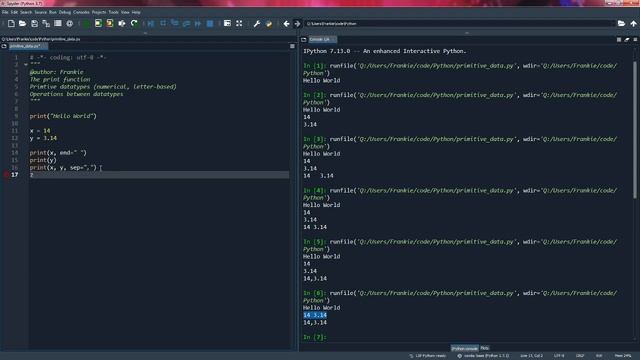This screenshot has width=640, height=360.
Task: Step out of function in debugger
Action: pos(186,24)
